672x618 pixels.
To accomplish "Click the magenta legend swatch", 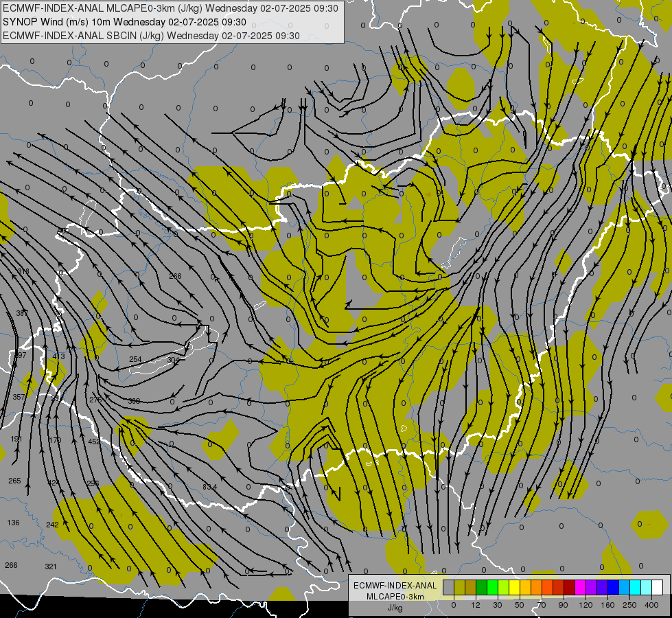I will point(580,587).
